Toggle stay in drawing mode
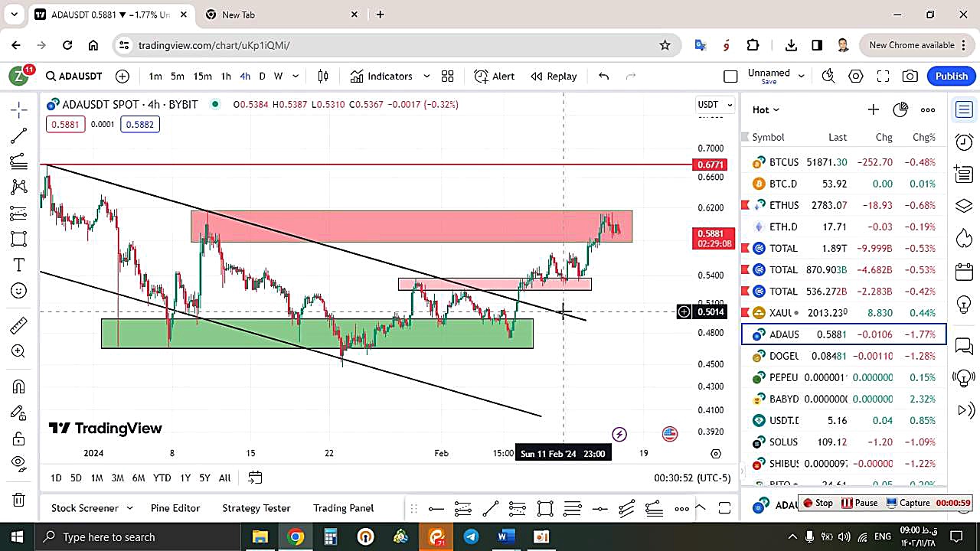This screenshot has height=551, width=980. coord(19,412)
